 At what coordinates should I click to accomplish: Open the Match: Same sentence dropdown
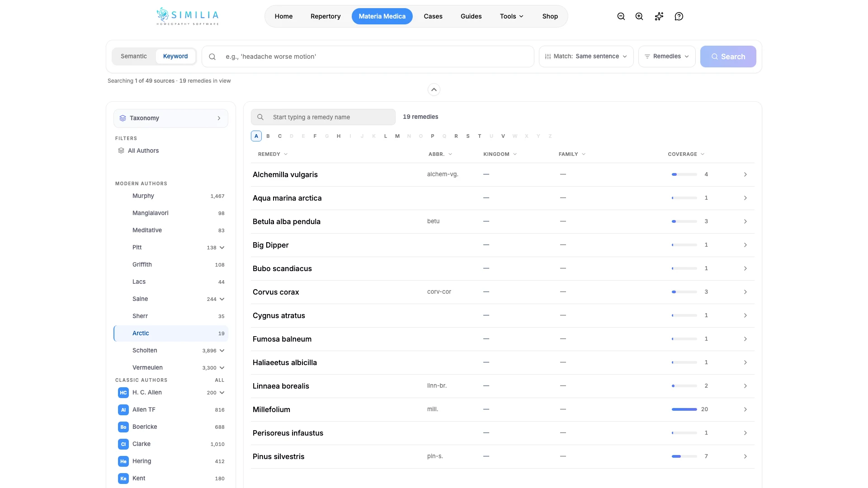[x=586, y=56]
